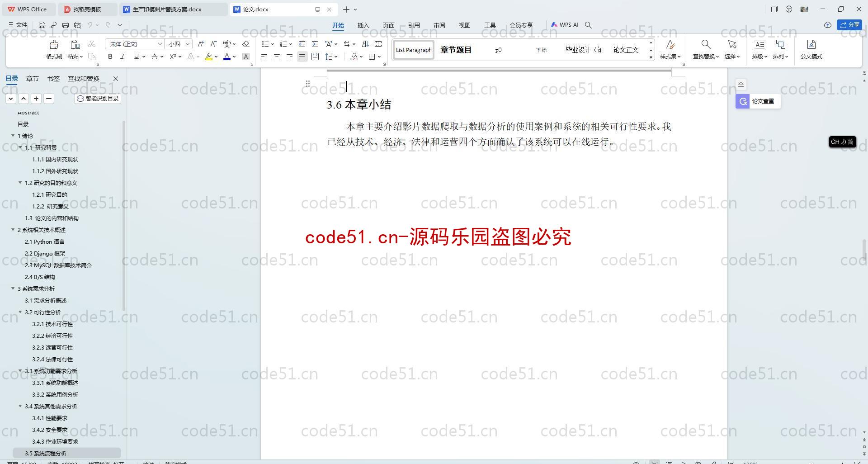Toggle character shading button
This screenshot has width=868, height=464.
(246, 57)
